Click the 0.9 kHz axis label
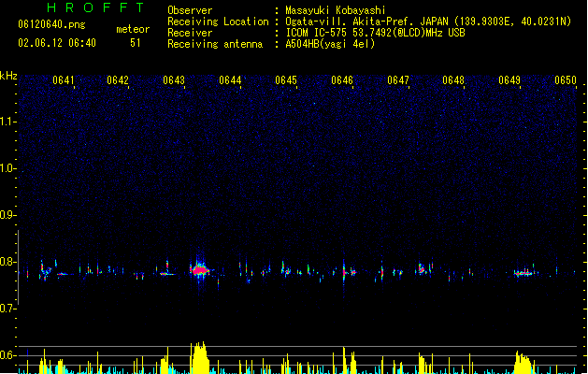The width and height of the screenshot is (588, 374). point(7,215)
